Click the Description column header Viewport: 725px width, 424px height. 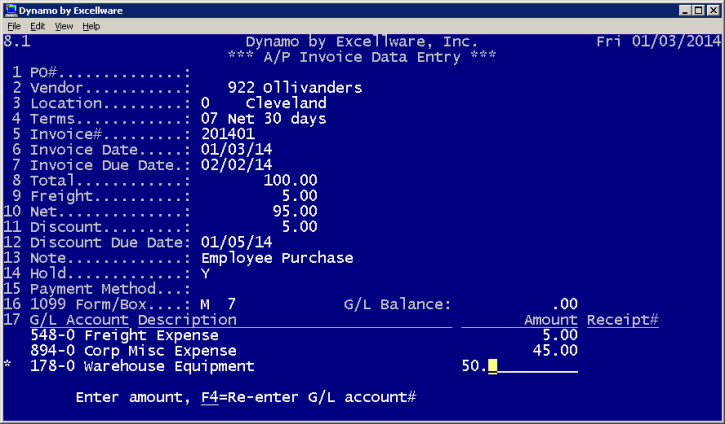(187, 320)
